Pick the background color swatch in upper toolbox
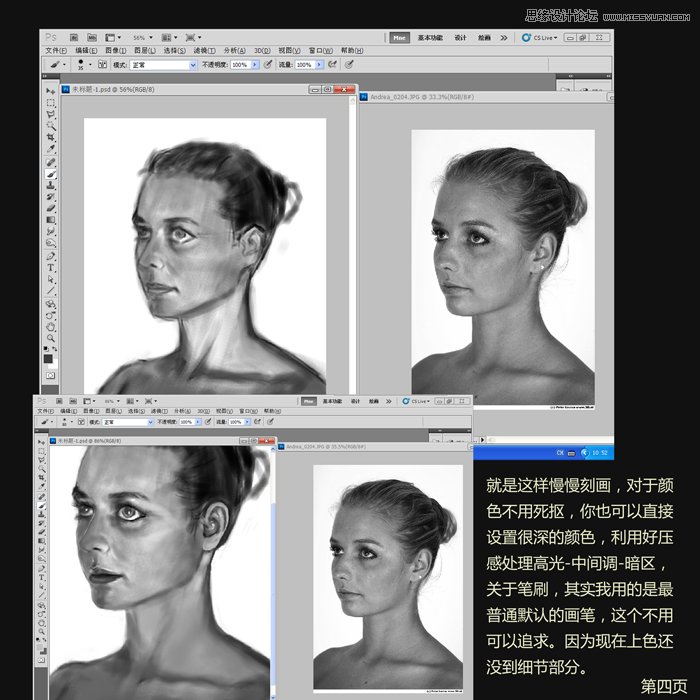The image size is (700, 700). pyautogui.click(x=54, y=364)
